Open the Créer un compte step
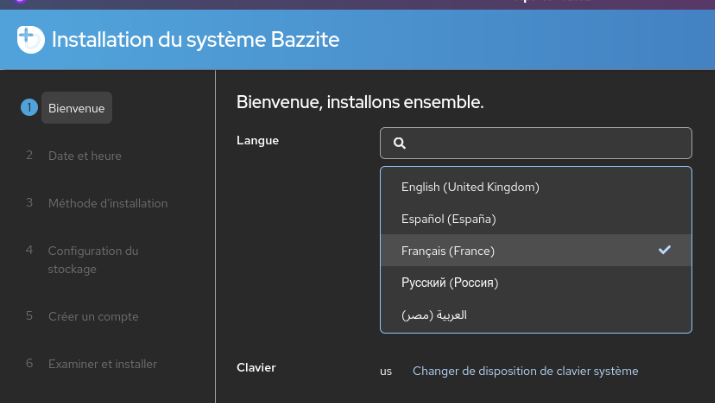Image resolution: width=715 pixels, height=403 pixels. point(93,316)
